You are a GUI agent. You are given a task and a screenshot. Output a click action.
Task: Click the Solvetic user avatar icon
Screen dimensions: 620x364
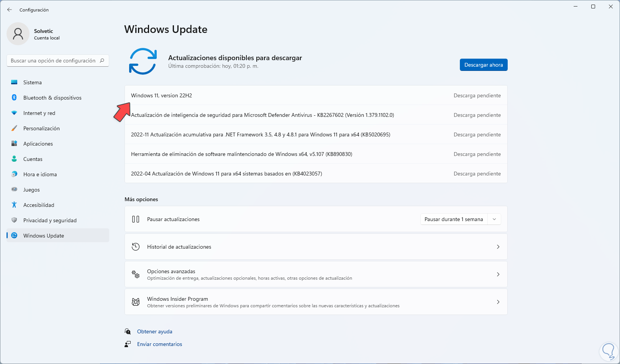18,34
